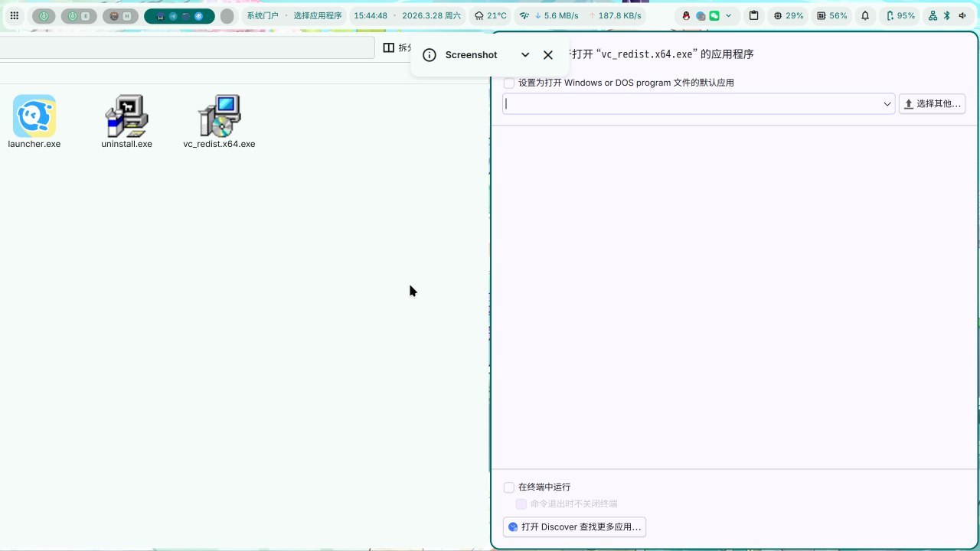Click 打开 Discover 查找更多应用 button

tap(574, 527)
